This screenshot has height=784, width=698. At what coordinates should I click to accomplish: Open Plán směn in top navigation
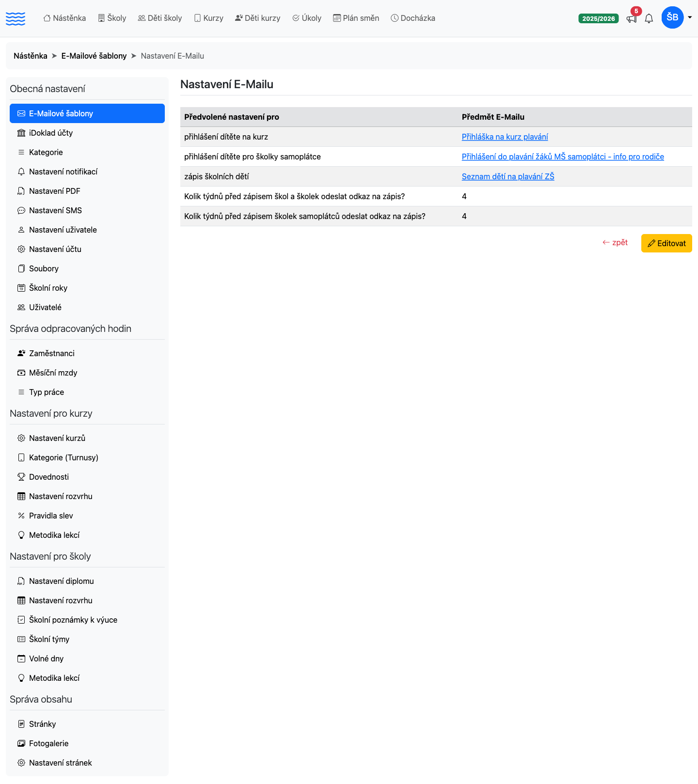click(x=356, y=18)
